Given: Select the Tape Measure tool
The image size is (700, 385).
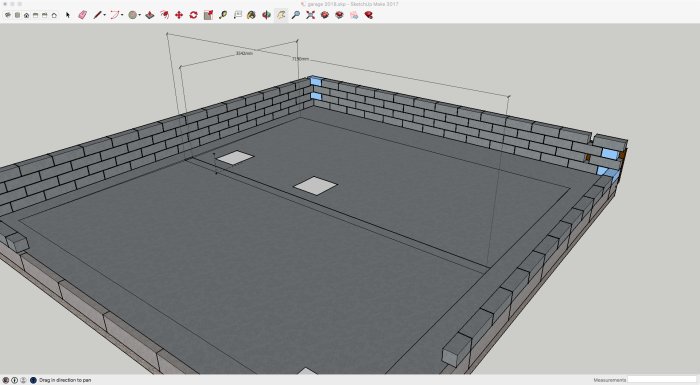Looking at the screenshot, I should tap(223, 15).
